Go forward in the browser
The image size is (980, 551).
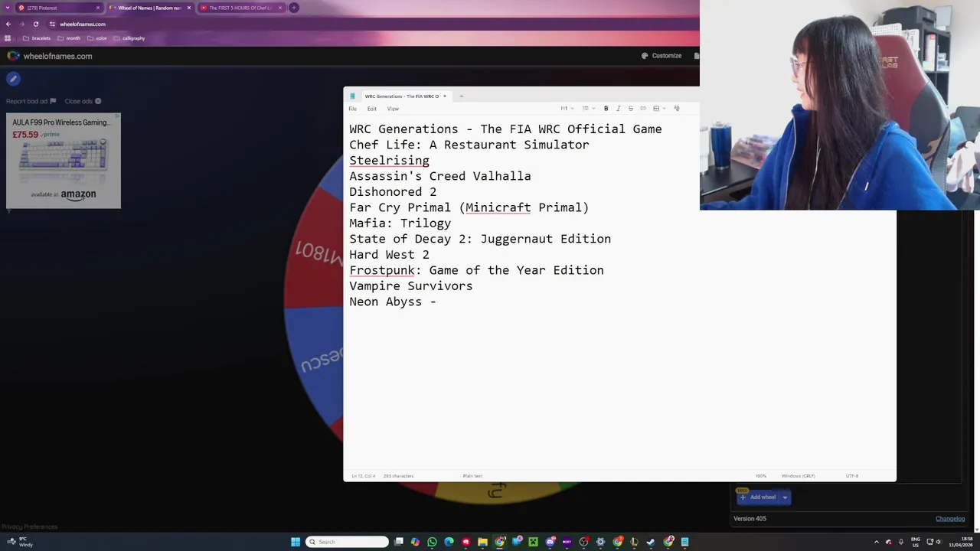tap(21, 24)
